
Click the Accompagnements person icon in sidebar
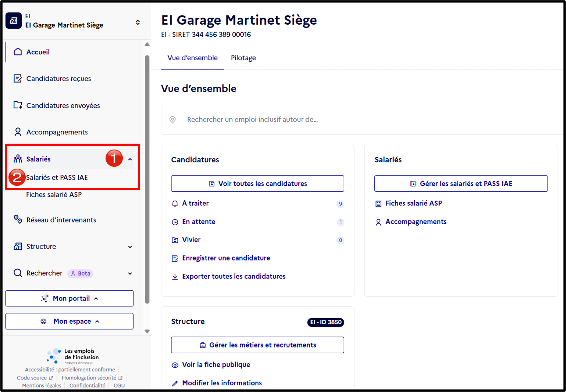[x=18, y=132]
